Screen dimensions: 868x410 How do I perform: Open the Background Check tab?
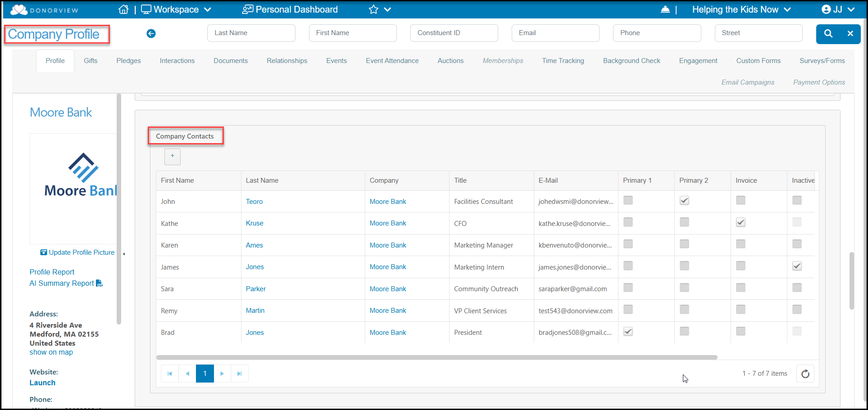point(632,61)
